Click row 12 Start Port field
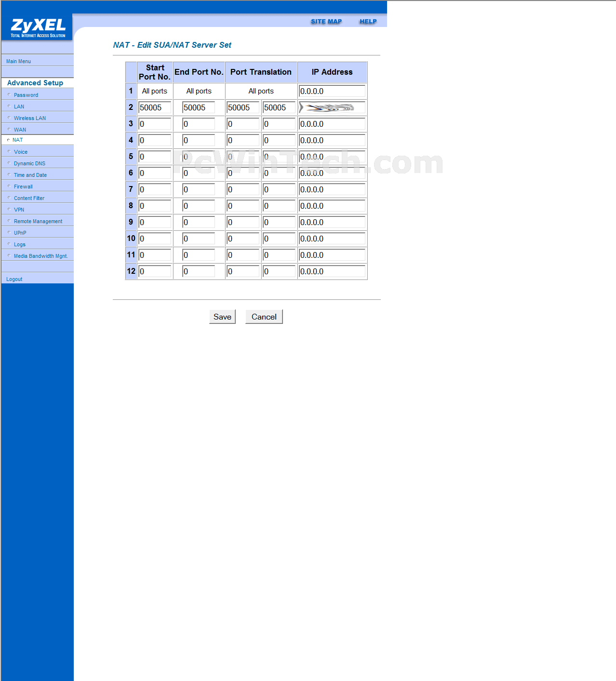Viewport: 616px width, 681px height. tap(155, 271)
